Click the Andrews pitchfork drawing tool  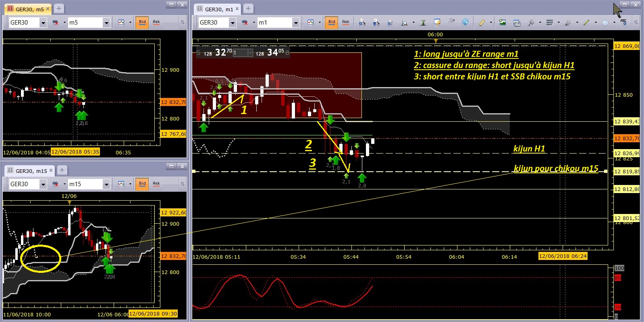(531, 23)
